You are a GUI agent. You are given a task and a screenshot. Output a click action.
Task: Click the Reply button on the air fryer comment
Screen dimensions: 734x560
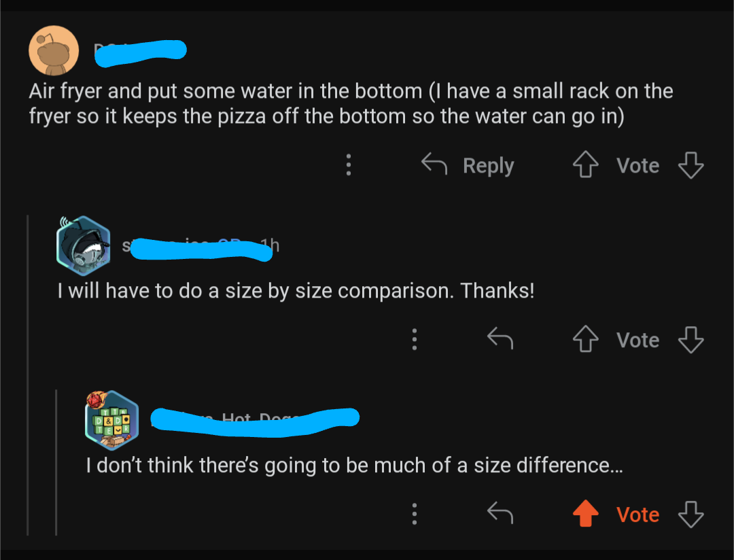(x=488, y=164)
